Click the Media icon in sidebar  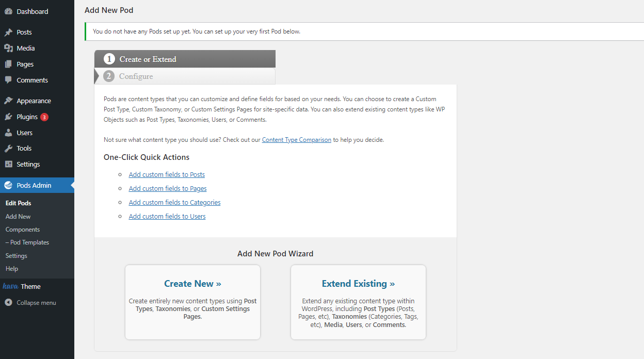8,48
